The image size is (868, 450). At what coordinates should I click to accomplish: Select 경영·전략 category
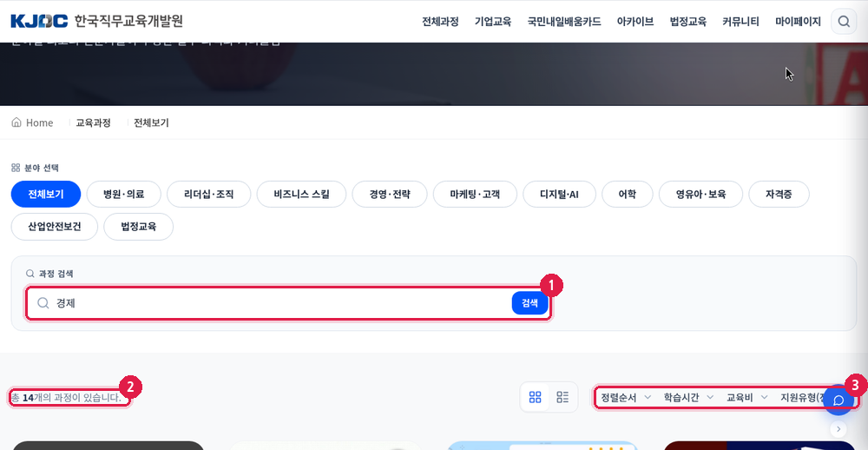(x=390, y=194)
